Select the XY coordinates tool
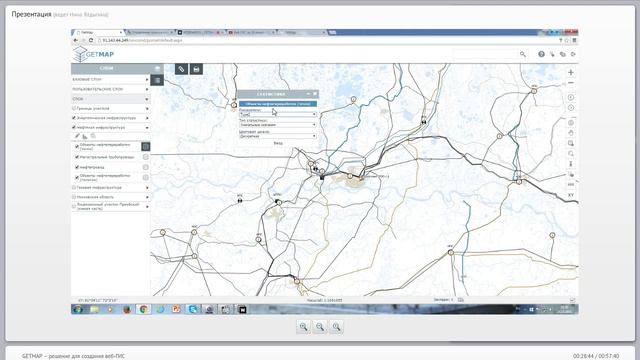The image size is (640, 360). pyautogui.click(x=571, y=195)
